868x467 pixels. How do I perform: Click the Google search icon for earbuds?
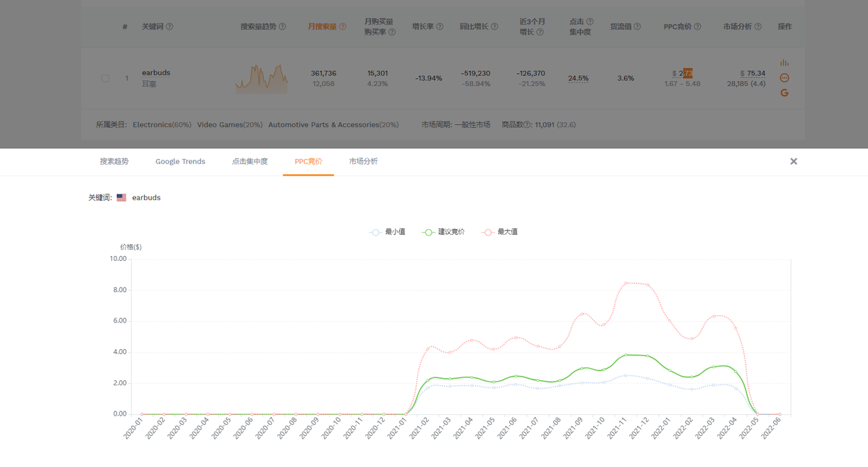pos(784,93)
